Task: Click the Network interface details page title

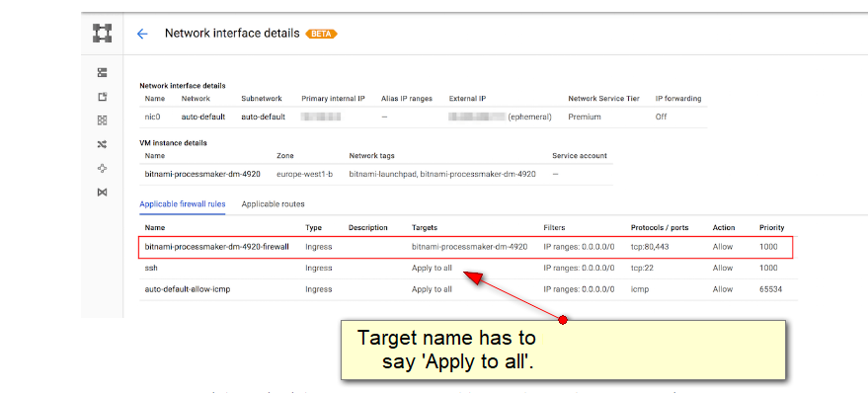Action: point(232,34)
